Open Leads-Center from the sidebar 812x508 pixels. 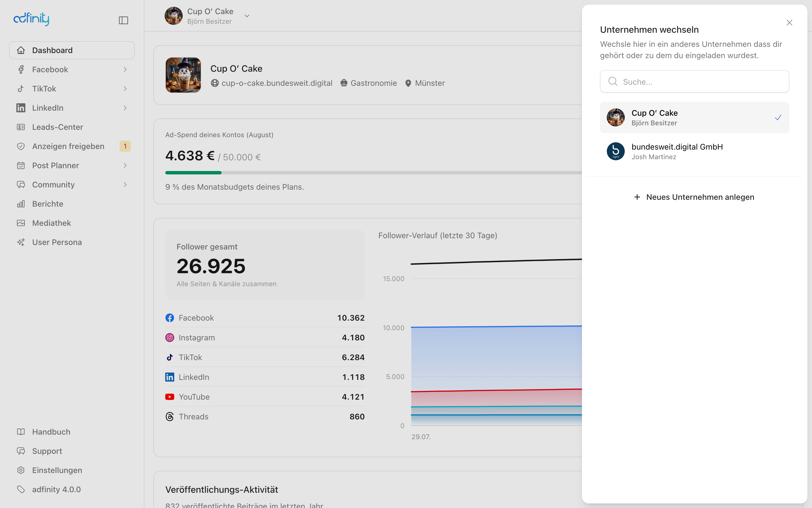(x=72, y=127)
